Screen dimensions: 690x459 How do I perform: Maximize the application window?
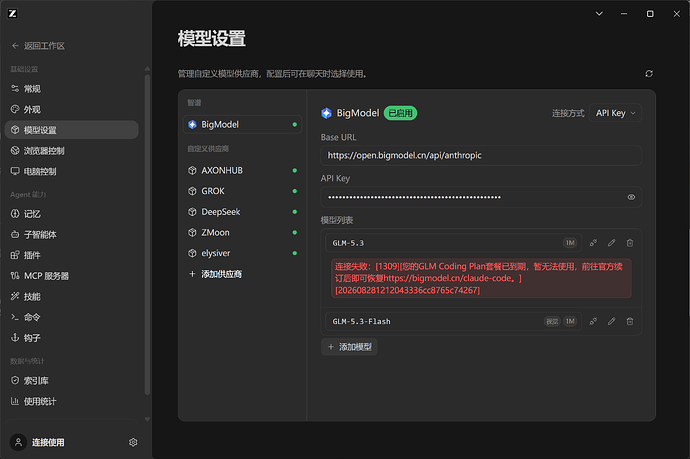650,14
